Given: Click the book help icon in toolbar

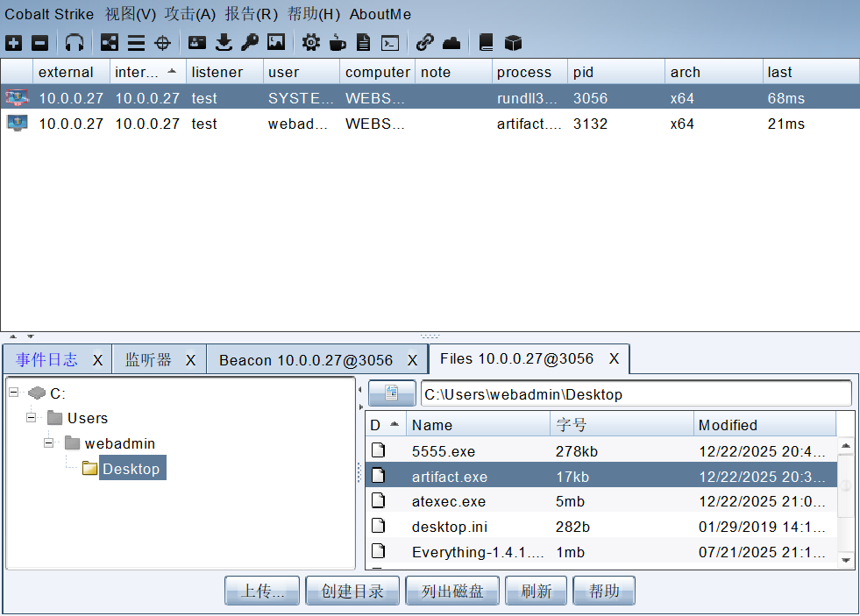Looking at the screenshot, I should point(486,43).
